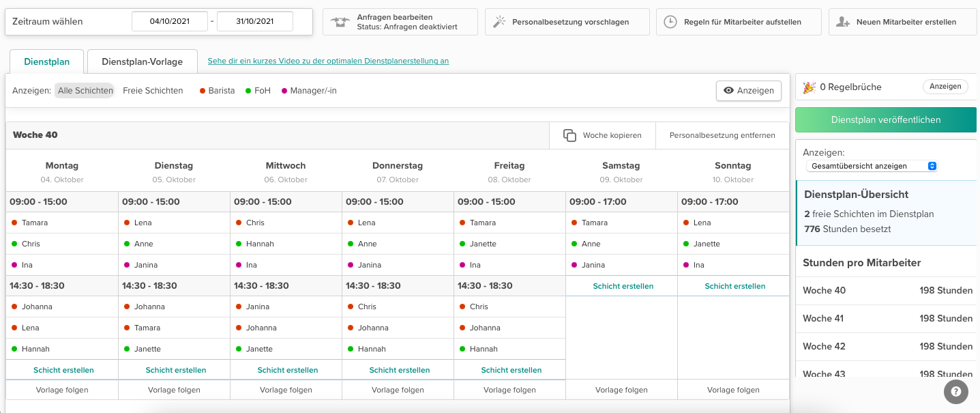Click Schicht erstellen under Mittwoch
Image resolution: width=980 pixels, height=413 pixels.
pos(288,370)
